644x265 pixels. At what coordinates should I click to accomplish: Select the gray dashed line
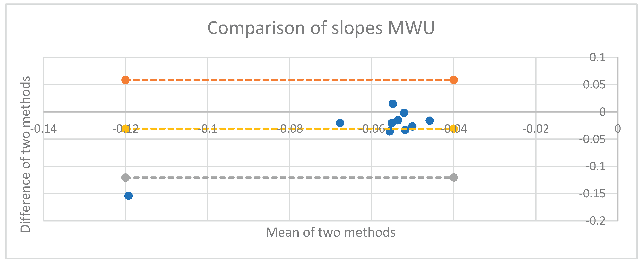(x=289, y=178)
